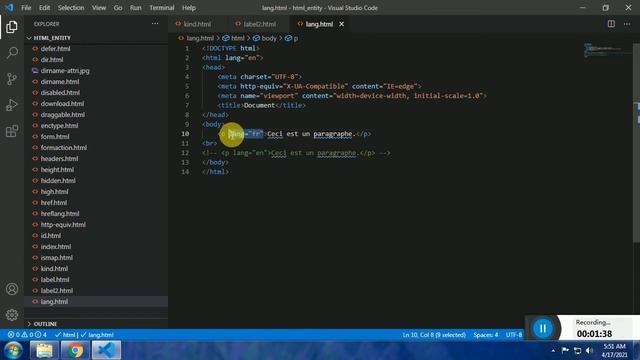Open download.html in the explorer

click(62, 104)
